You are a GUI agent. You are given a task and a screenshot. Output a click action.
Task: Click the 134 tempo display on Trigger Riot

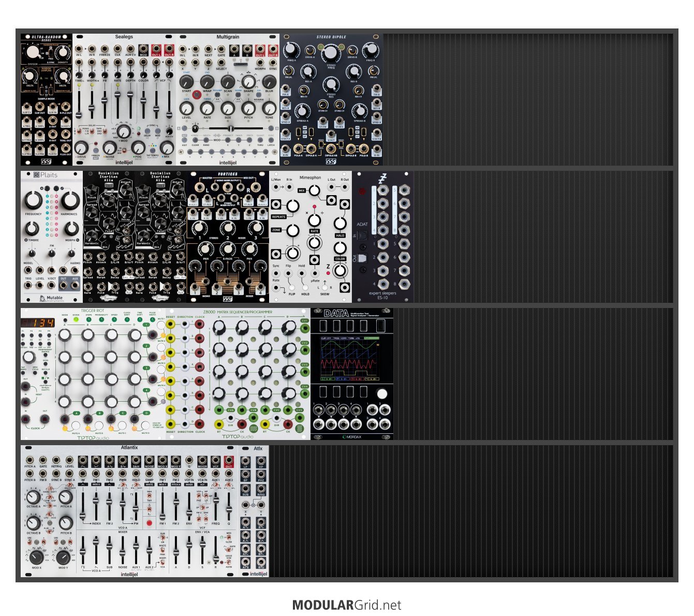click(38, 322)
